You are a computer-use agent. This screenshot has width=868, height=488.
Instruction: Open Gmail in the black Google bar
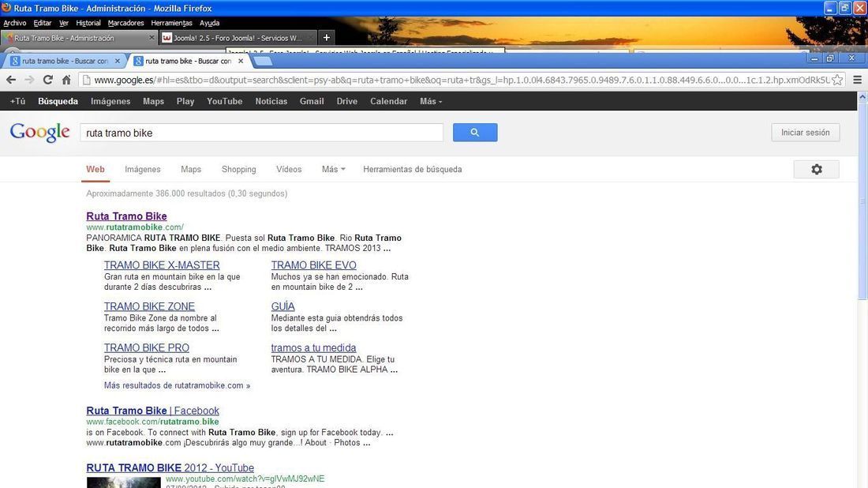pyautogui.click(x=312, y=101)
